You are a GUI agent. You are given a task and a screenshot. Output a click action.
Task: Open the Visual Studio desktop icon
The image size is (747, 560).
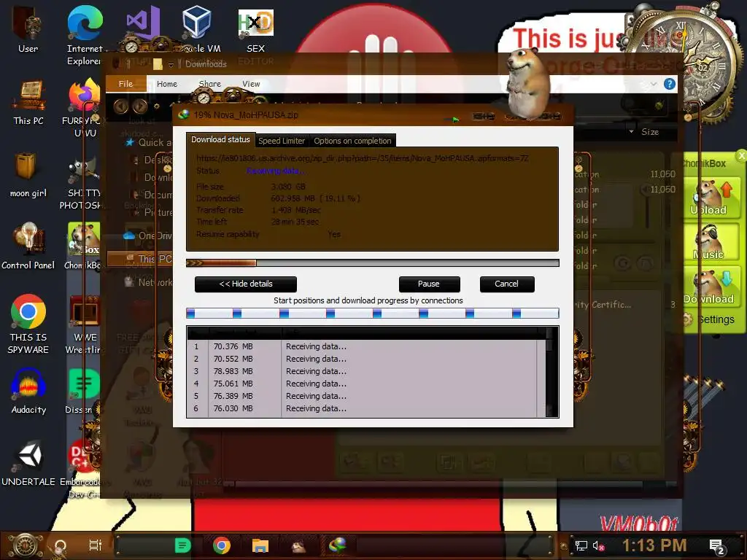coord(142,24)
